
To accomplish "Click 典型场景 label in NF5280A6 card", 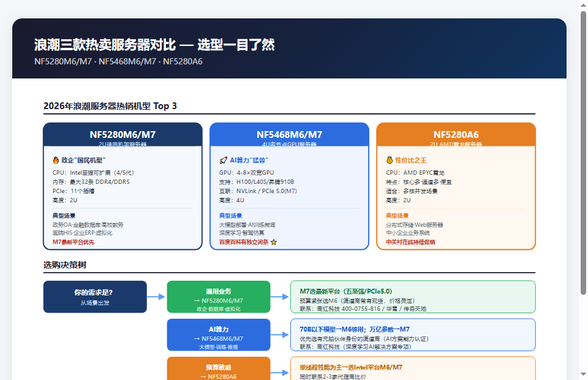I will 397,216.
